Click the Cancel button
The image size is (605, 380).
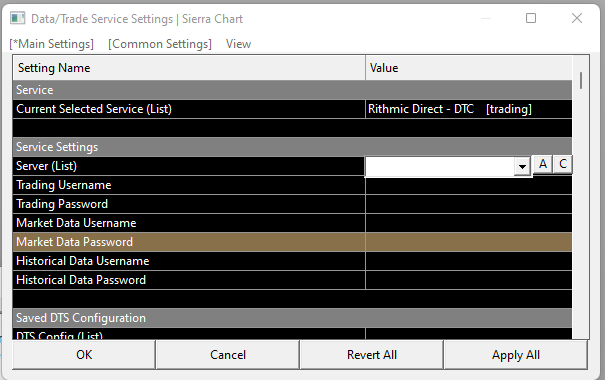(228, 355)
